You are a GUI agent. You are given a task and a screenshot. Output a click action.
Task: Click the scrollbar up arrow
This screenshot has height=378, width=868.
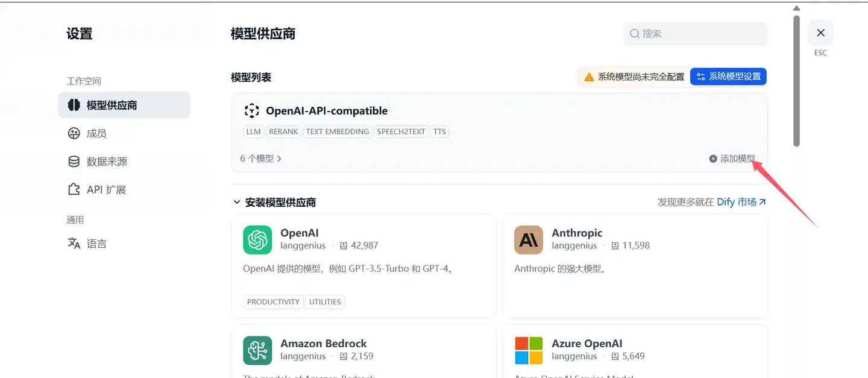796,8
